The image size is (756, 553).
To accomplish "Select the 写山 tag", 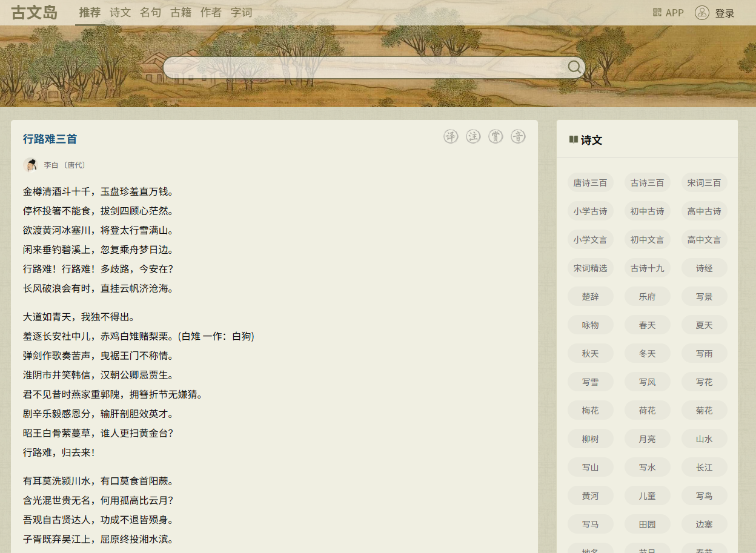I will coord(591,468).
